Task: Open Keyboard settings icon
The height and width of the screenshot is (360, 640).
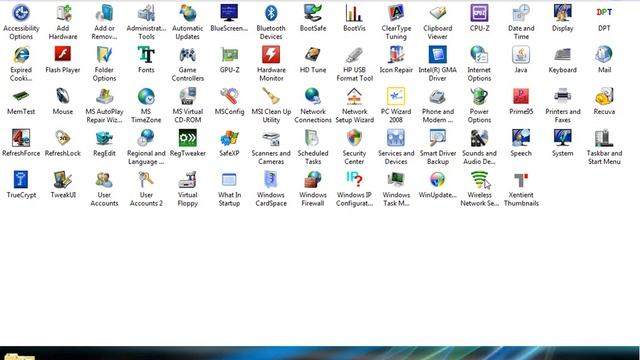Action: click(x=562, y=55)
